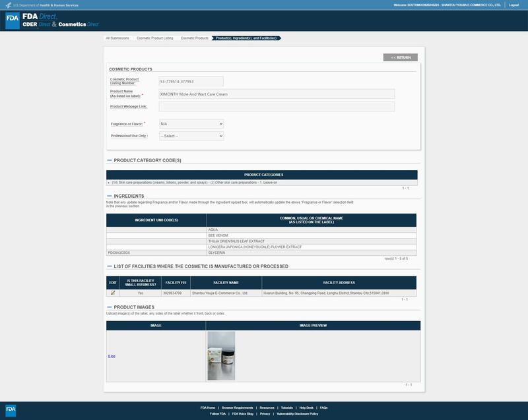Collapse the List of Facilities section

tap(109, 266)
